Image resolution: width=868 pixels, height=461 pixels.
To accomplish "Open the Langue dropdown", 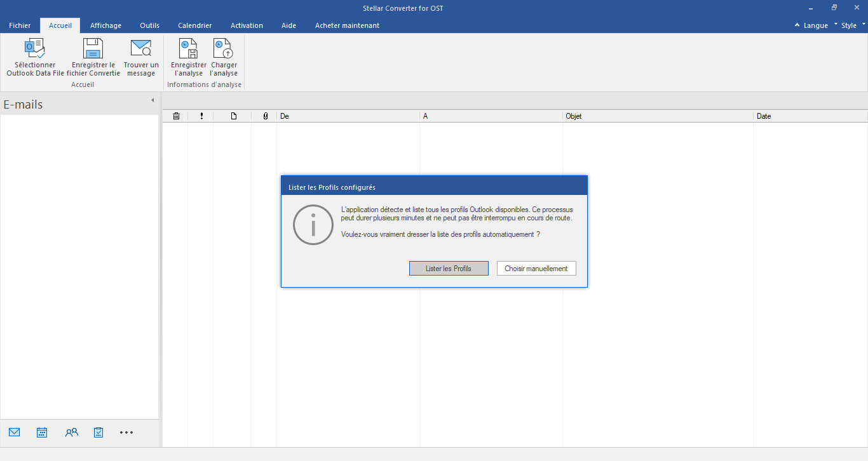I will [815, 25].
